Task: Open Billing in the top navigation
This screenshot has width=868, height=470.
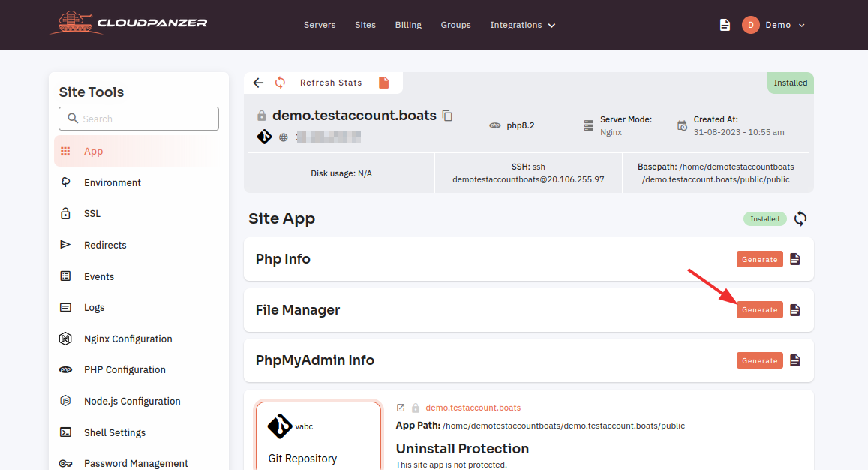Action: tap(408, 25)
